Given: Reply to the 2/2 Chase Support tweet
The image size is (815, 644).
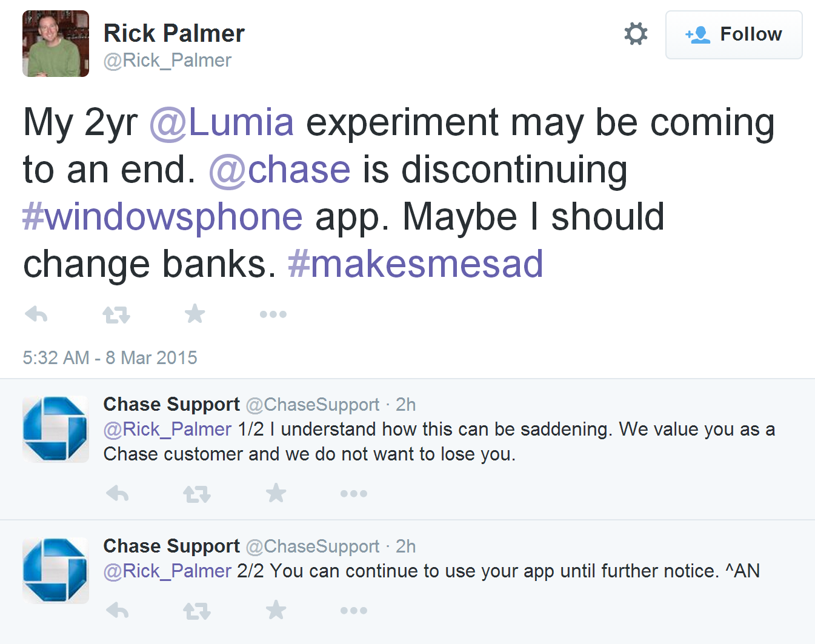Looking at the screenshot, I should click(x=117, y=611).
